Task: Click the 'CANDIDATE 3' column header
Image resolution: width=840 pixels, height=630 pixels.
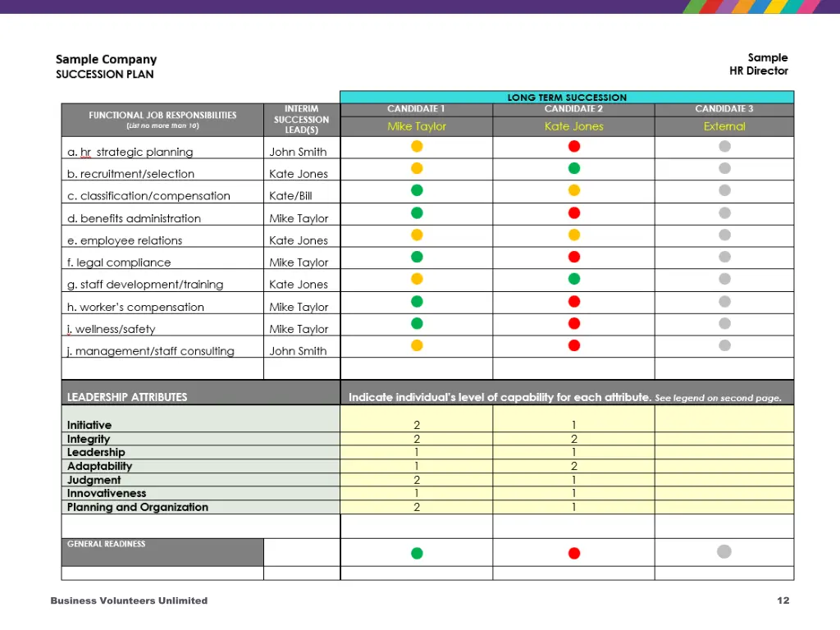Action: click(x=724, y=109)
